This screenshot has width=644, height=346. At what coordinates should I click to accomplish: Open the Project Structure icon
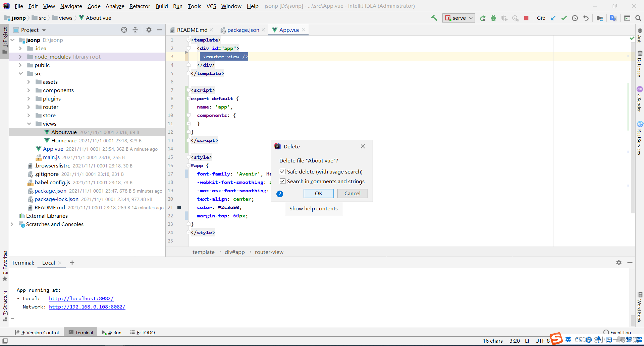pos(600,18)
